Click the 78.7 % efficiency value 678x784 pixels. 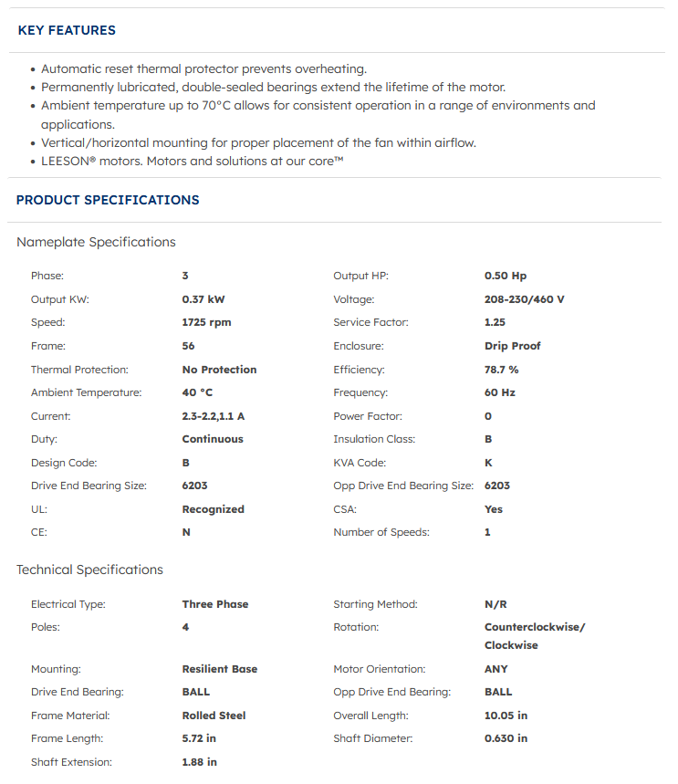tap(501, 370)
